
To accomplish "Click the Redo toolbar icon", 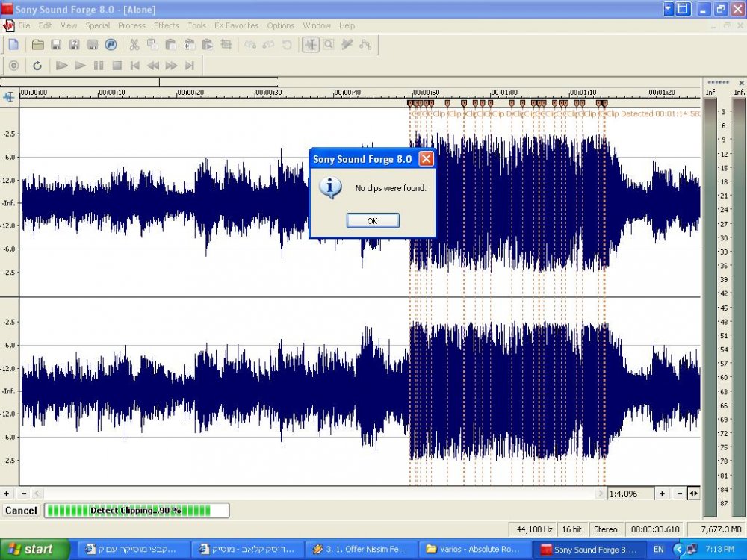I will pos(268,45).
